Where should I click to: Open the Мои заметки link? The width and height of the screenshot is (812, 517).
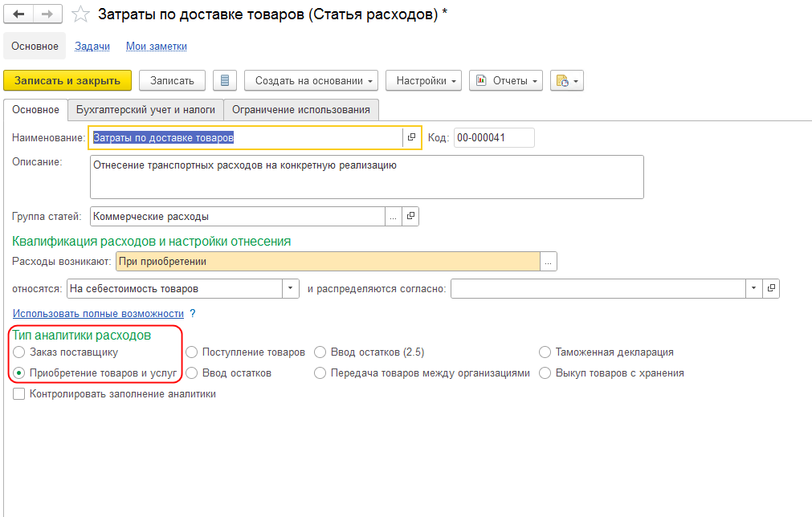[x=157, y=46]
